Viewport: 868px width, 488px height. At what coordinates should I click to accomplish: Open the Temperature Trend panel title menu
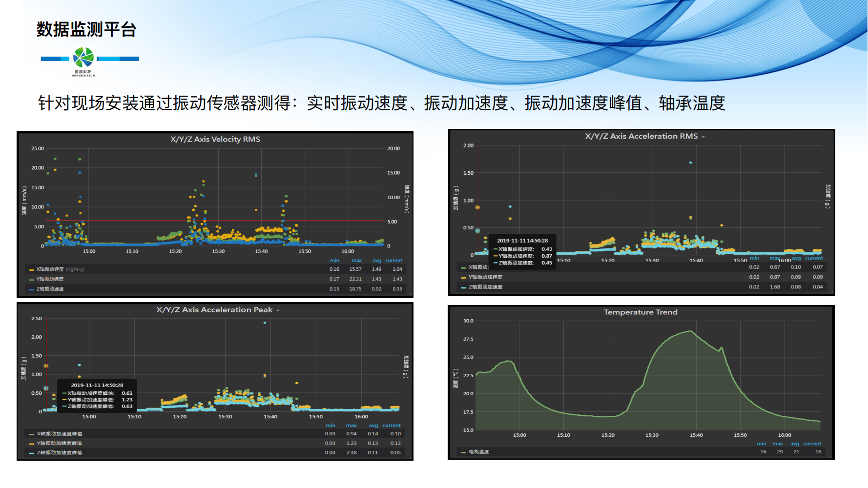641,312
